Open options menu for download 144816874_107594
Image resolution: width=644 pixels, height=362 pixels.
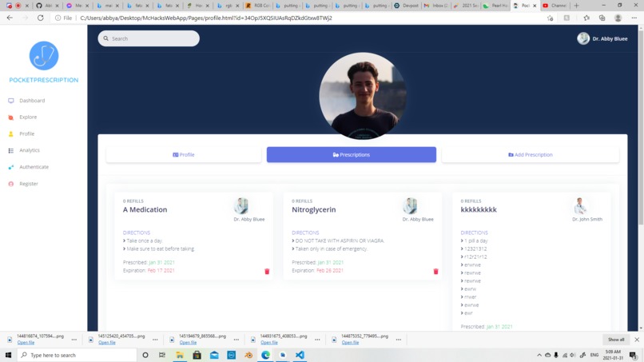coord(74,340)
